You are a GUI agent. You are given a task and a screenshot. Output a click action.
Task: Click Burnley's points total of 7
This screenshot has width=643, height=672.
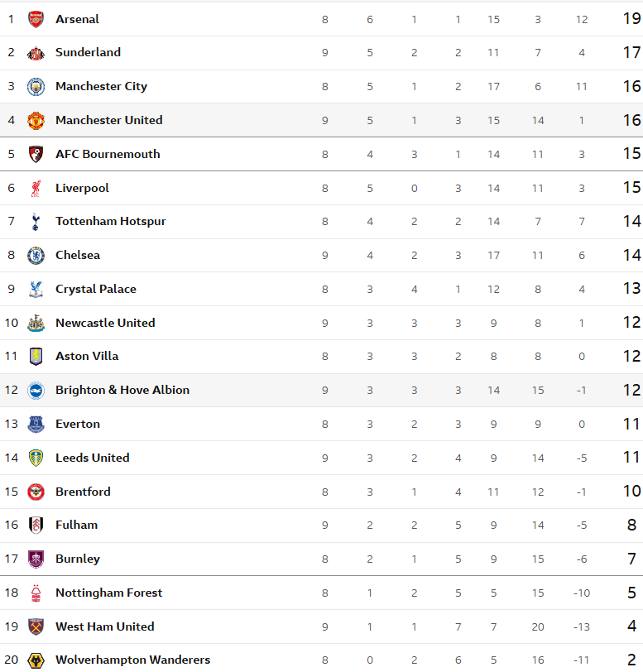(x=631, y=559)
